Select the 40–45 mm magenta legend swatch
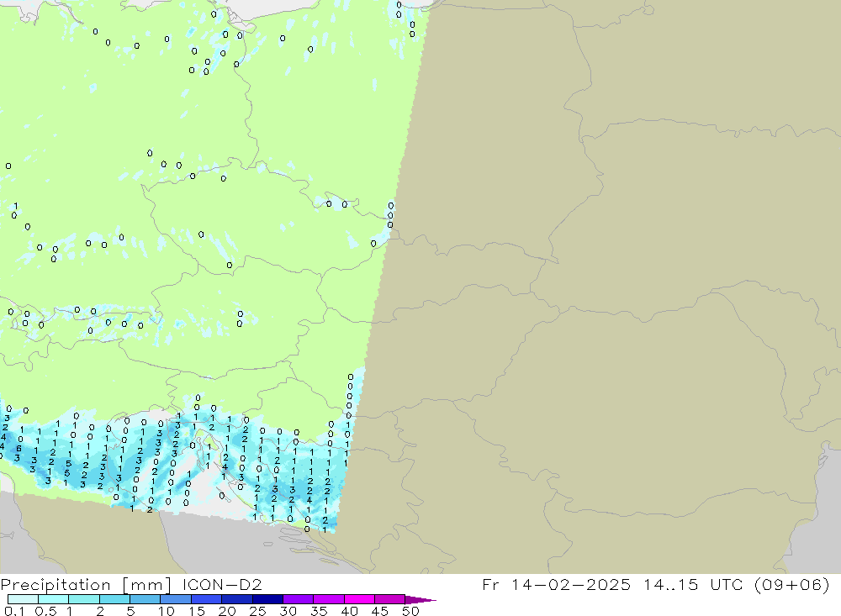Screen dimensions: 841x616 point(359,599)
